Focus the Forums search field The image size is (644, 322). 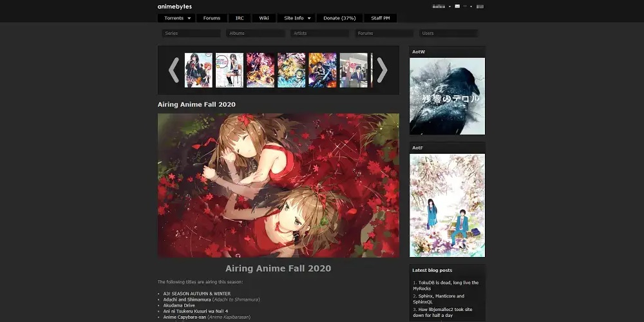pyautogui.click(x=384, y=33)
